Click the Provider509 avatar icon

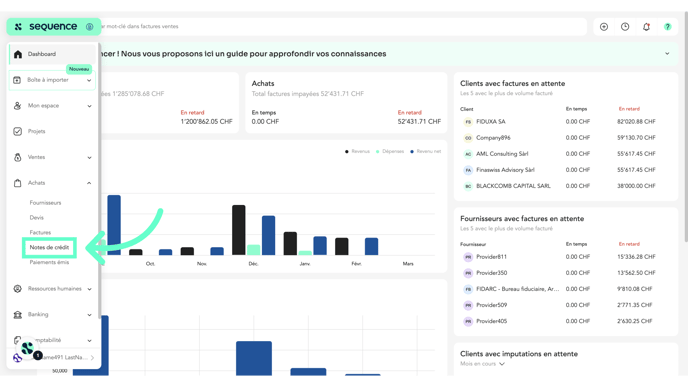468,305
